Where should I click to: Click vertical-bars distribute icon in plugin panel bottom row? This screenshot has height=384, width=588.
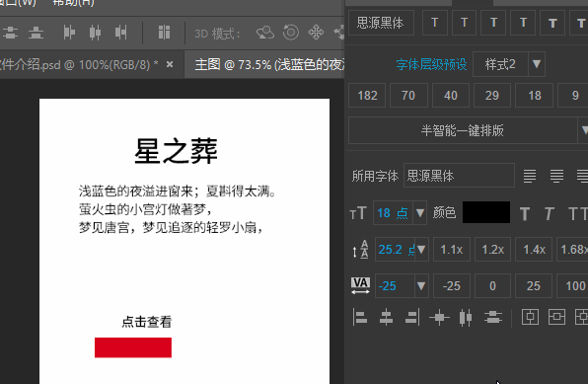(466, 318)
